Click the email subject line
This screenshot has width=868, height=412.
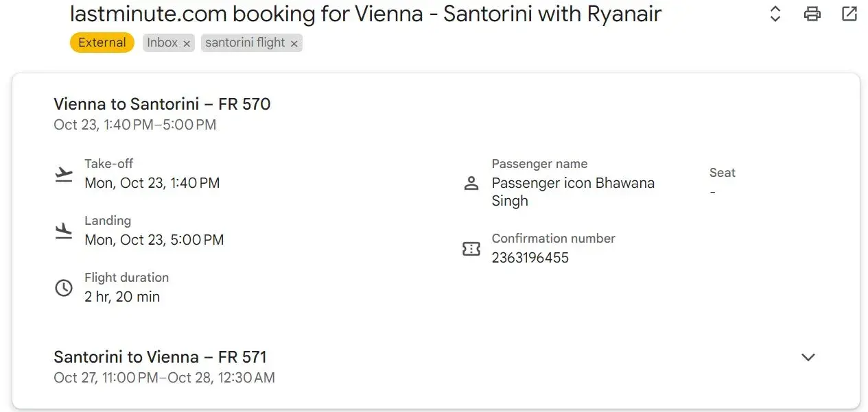[365, 14]
